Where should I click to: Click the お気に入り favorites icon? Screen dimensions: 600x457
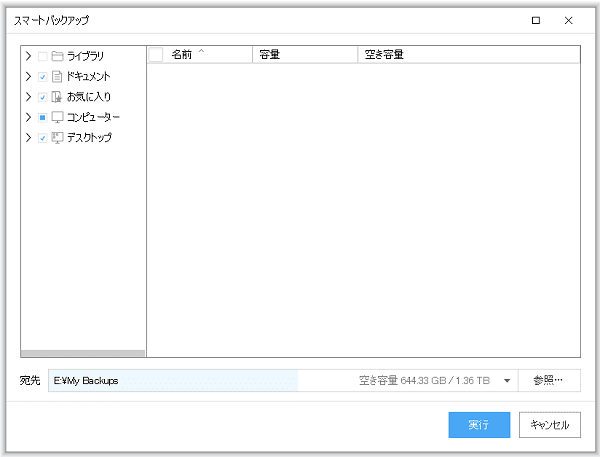(x=57, y=97)
